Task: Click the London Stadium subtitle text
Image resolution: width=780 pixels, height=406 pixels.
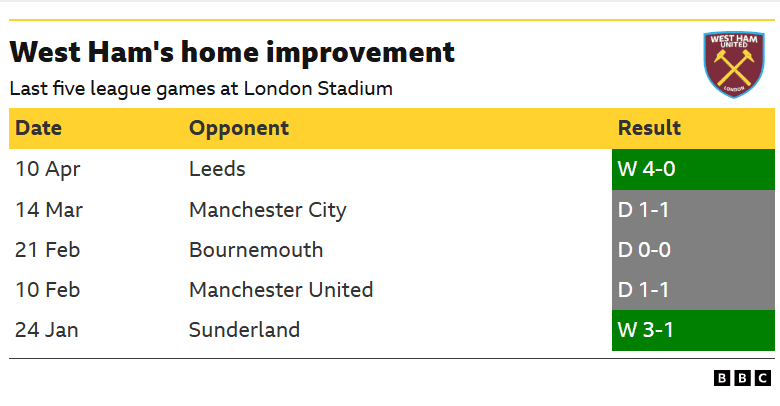Action: coord(201,88)
